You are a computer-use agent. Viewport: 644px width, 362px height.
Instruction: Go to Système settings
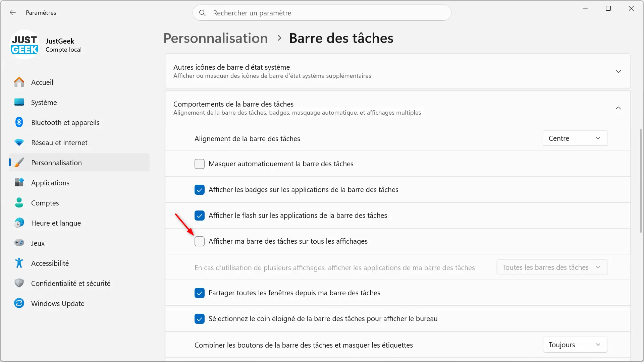pyautogui.click(x=79, y=102)
